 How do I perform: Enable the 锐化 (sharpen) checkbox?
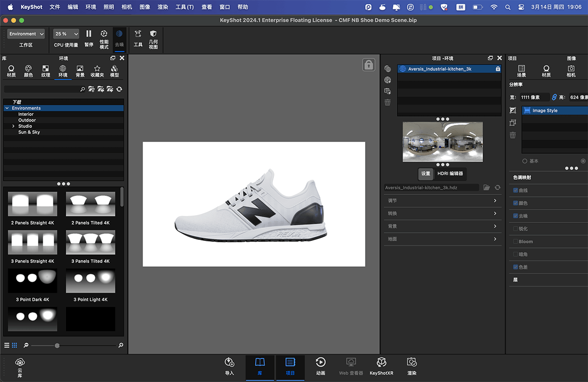click(x=515, y=229)
